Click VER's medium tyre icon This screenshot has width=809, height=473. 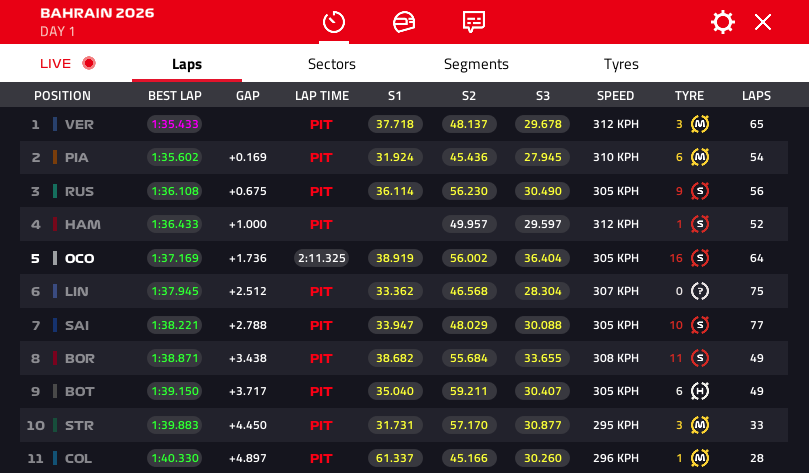point(700,125)
